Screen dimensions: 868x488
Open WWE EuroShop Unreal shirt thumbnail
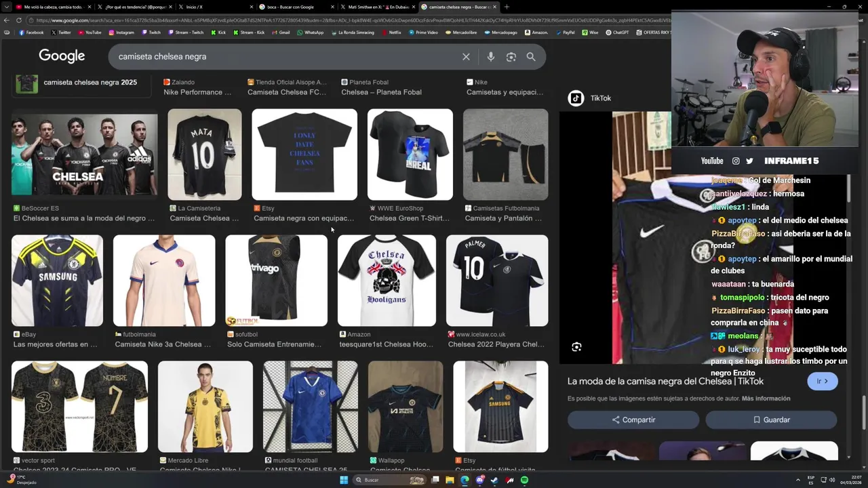pos(410,155)
